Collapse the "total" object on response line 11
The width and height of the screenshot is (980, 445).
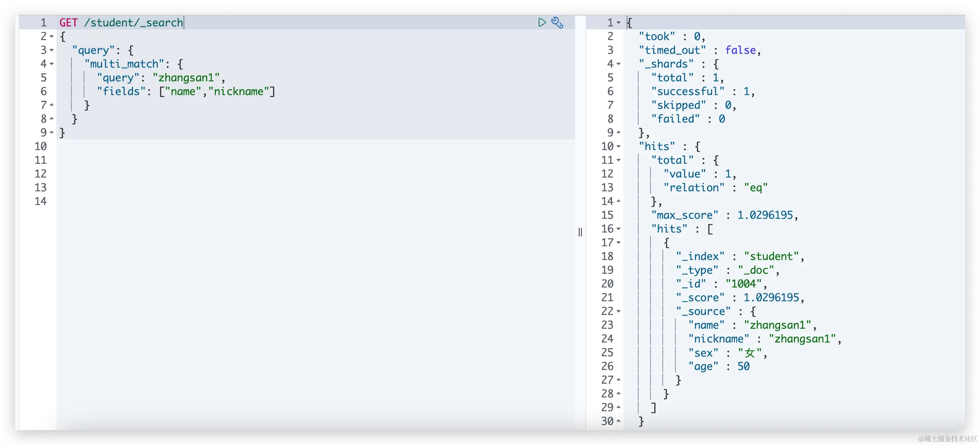pyautogui.click(x=619, y=160)
